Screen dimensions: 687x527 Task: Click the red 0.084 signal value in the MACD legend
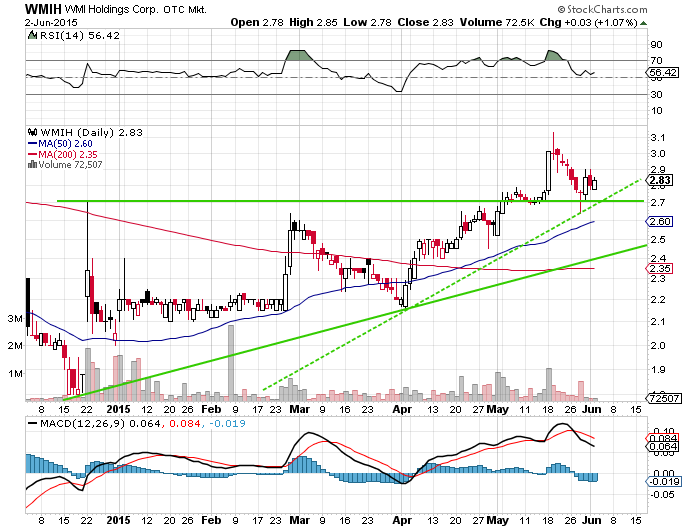tap(186, 424)
